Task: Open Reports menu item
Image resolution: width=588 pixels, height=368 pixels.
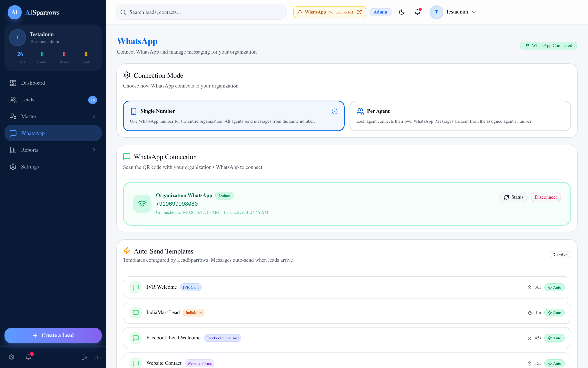Action: [x=53, y=150]
